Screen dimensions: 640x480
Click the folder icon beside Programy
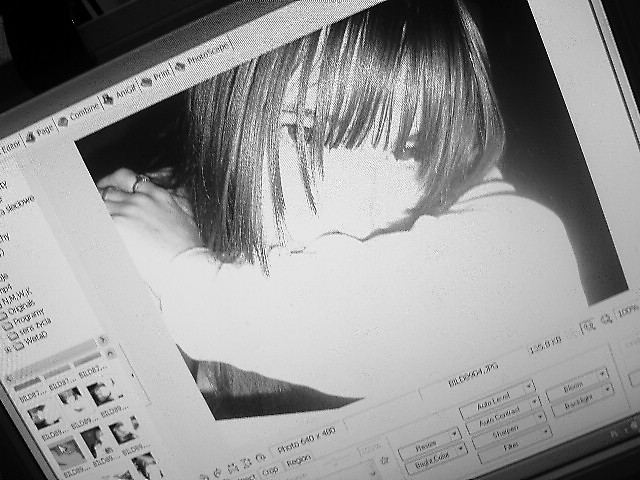click(6, 326)
